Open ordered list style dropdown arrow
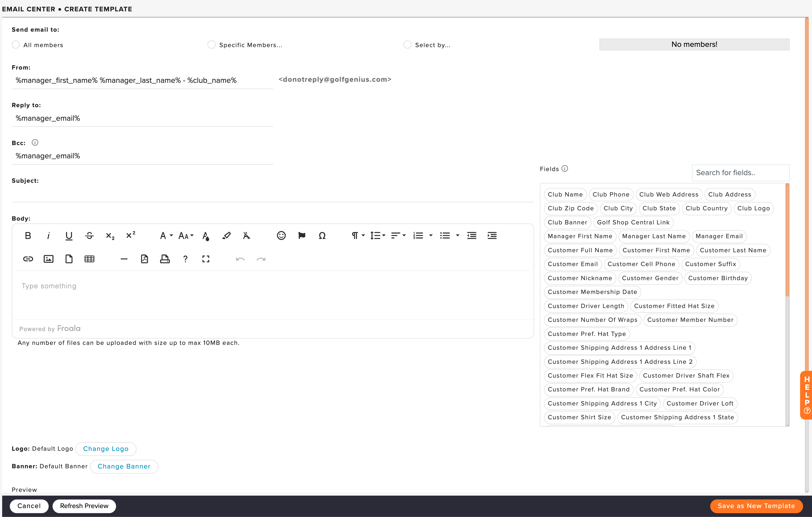This screenshot has height=517, width=812. (431, 236)
